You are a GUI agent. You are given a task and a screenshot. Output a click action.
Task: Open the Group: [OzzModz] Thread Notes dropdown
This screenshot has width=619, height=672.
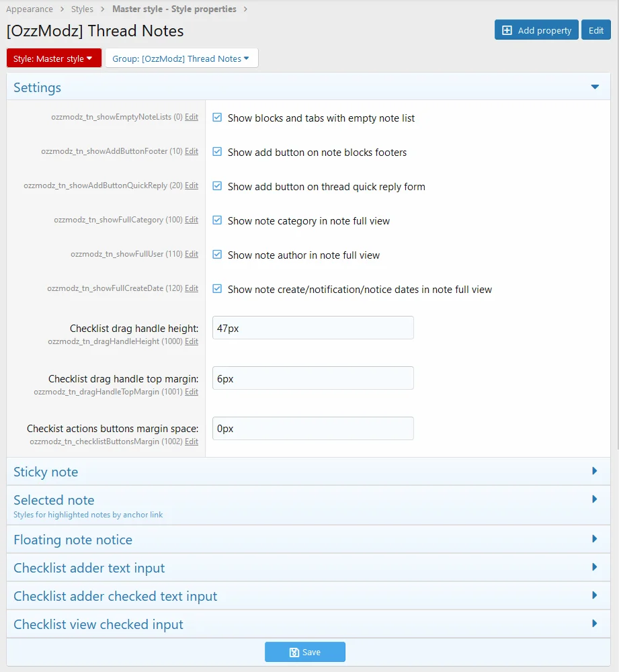[181, 58]
